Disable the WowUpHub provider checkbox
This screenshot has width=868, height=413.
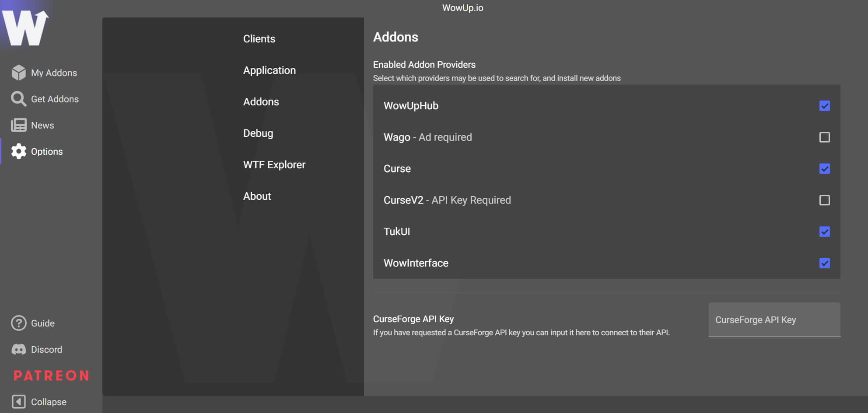click(824, 106)
